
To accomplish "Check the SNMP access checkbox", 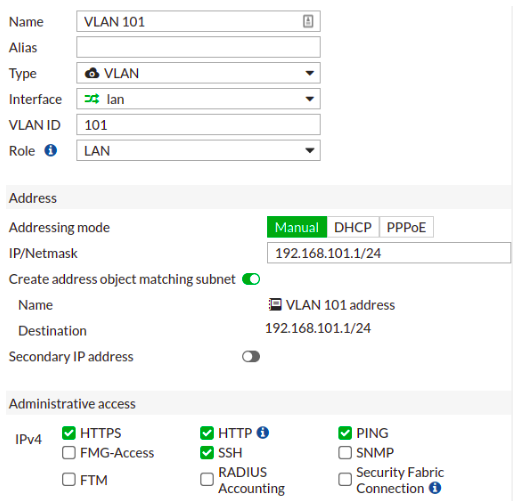I will click(345, 453).
